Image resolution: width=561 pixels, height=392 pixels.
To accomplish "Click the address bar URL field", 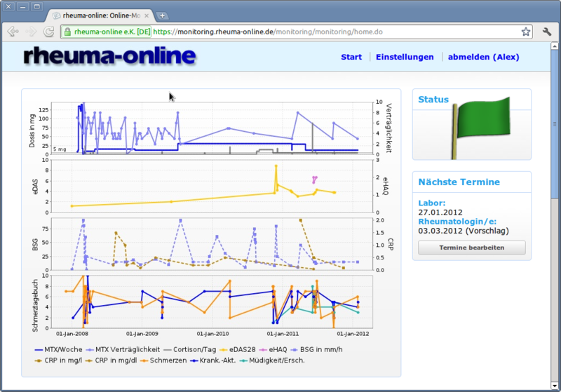I will [x=297, y=32].
